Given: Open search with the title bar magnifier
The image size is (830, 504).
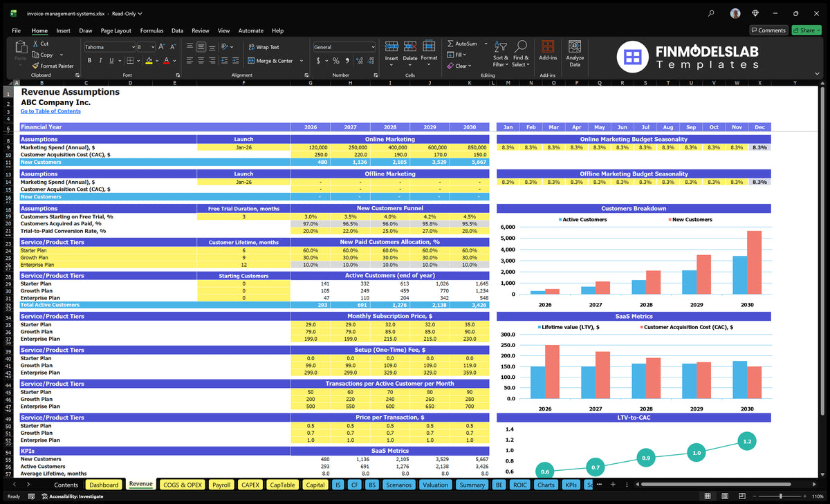Looking at the screenshot, I should [712, 13].
